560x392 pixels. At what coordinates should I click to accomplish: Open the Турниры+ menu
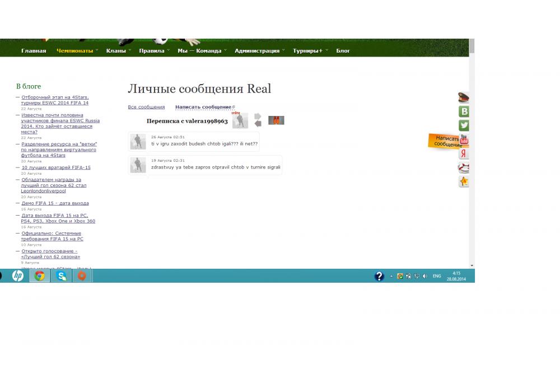(307, 51)
